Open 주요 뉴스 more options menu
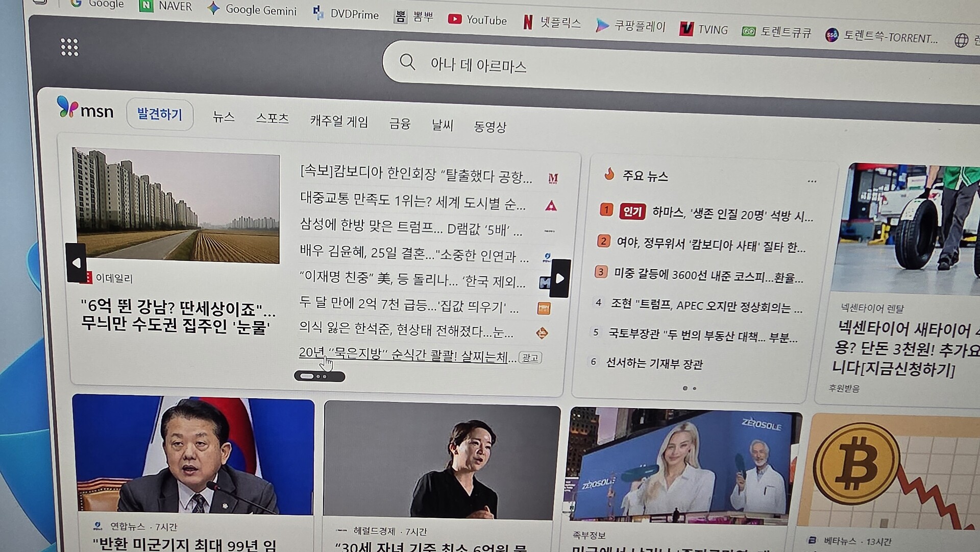 click(x=812, y=181)
